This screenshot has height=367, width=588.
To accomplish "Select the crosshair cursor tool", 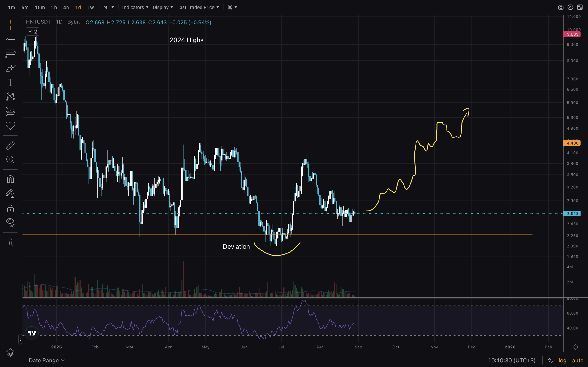I will (10, 25).
